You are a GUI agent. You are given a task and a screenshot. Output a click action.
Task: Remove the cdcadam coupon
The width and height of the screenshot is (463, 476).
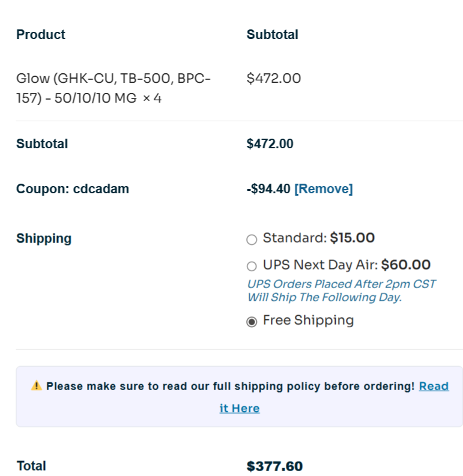point(324,189)
